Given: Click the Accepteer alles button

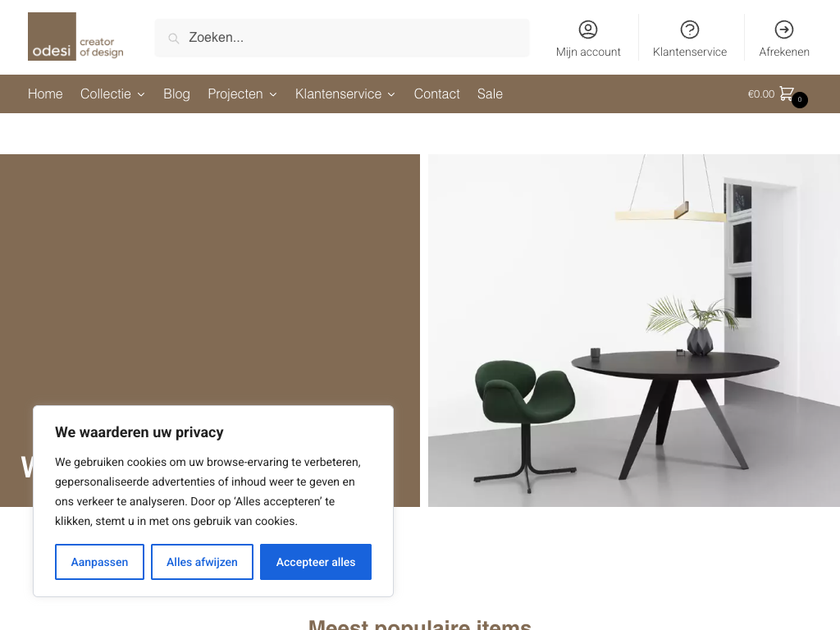Looking at the screenshot, I should (316, 562).
